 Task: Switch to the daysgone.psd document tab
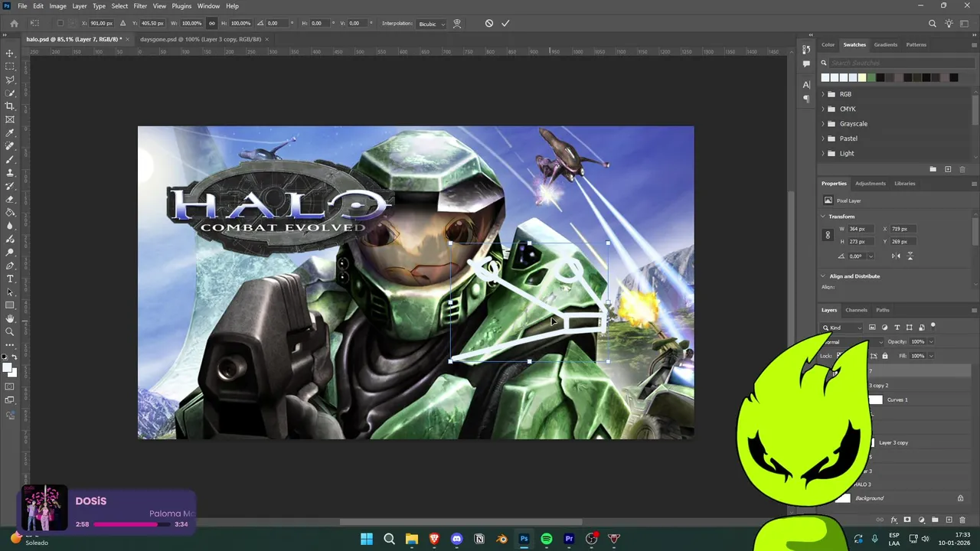(x=201, y=39)
